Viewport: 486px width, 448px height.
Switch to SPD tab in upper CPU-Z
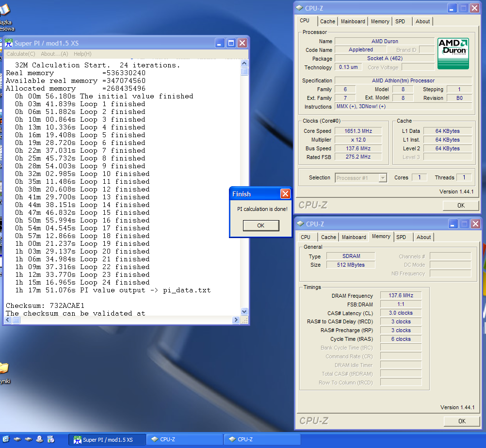(x=400, y=21)
